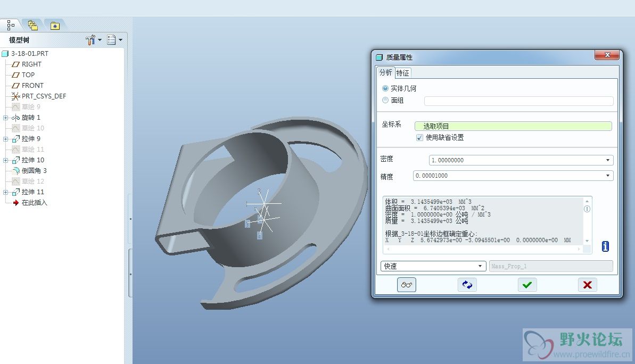Click the 体积 volume result line

click(428, 202)
